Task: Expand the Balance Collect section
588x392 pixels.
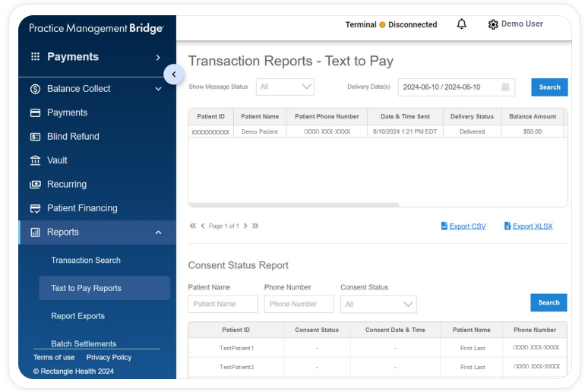Action: tap(158, 89)
